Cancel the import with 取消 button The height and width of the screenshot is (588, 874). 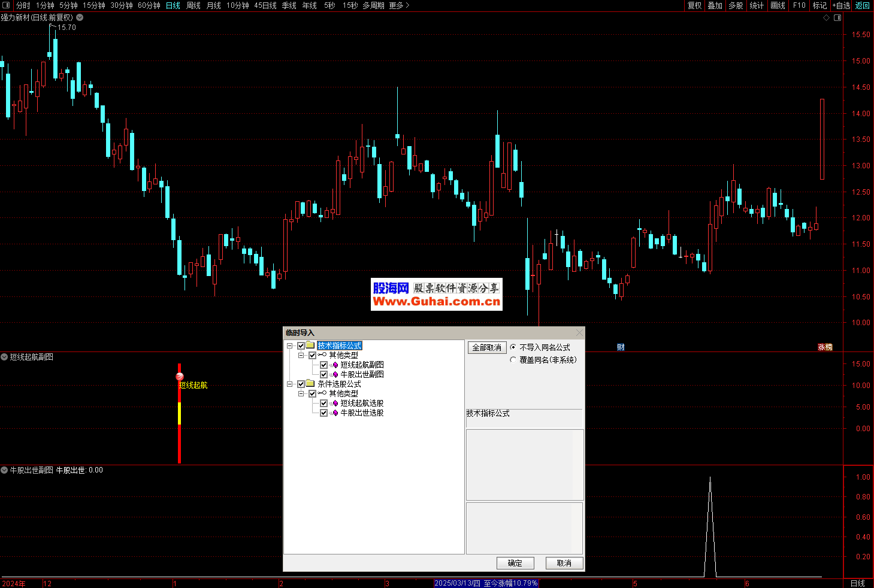[564, 563]
